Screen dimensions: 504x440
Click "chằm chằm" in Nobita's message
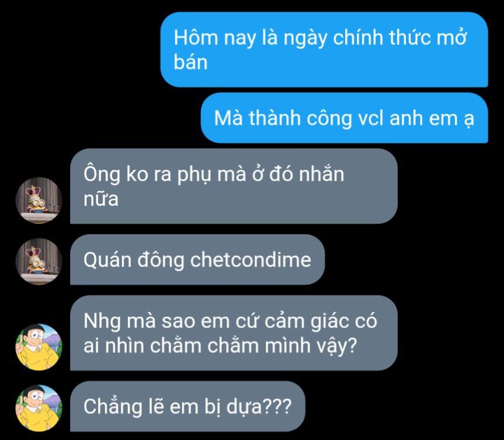coord(204,345)
